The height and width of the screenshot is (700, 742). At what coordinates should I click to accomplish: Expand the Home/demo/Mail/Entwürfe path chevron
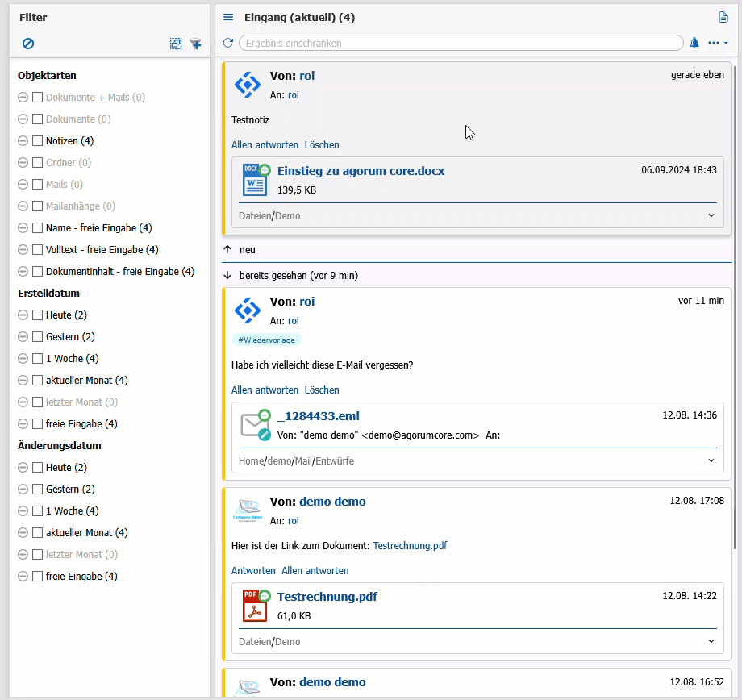711,460
